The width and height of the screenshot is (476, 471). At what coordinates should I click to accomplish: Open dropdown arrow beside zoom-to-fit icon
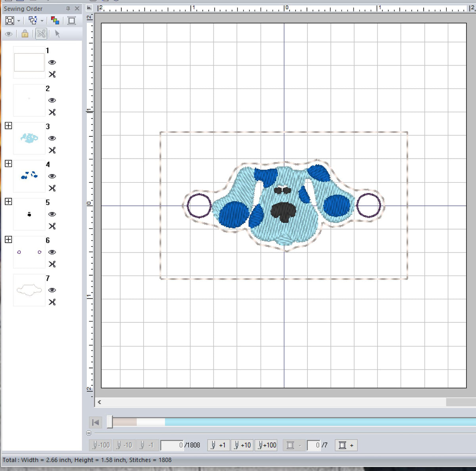[x=19, y=21]
